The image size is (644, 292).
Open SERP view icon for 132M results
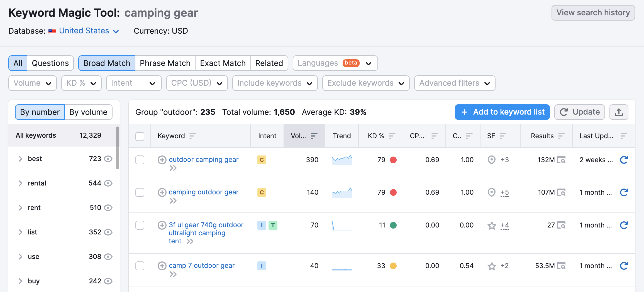click(561, 160)
